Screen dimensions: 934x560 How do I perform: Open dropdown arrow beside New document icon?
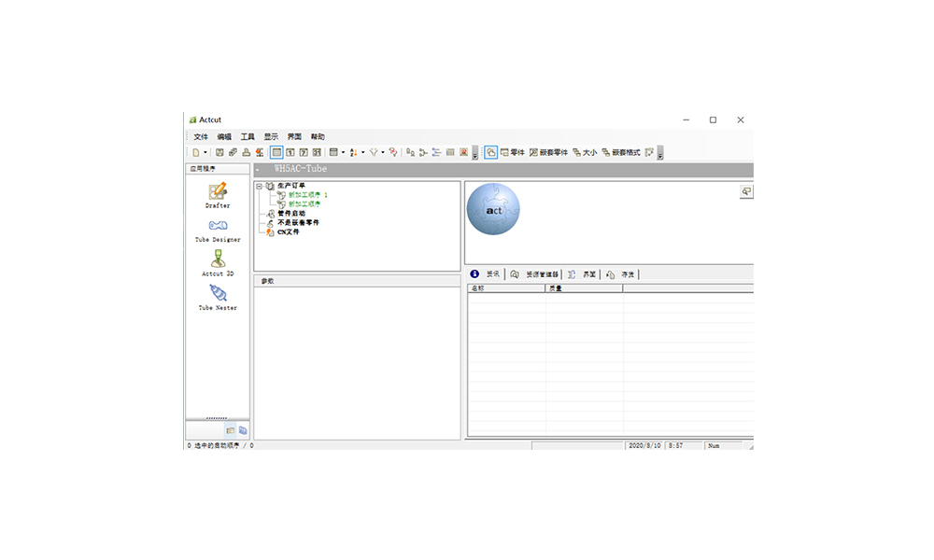pyautogui.click(x=205, y=152)
